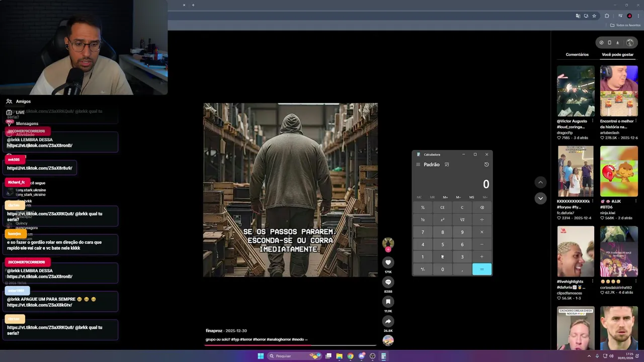Open the Todos os favoritos folder
Viewport: 644px width, 362px height.
click(624, 25)
